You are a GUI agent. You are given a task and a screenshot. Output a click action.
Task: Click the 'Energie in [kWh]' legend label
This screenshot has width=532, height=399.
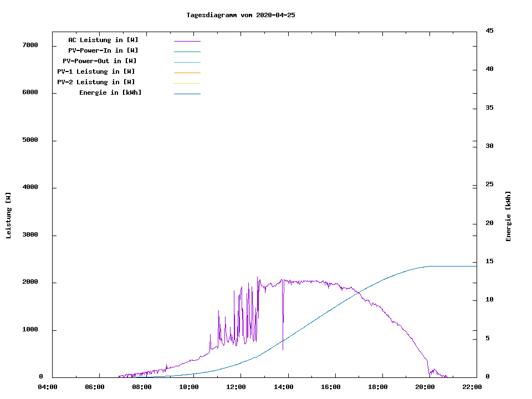(x=110, y=93)
